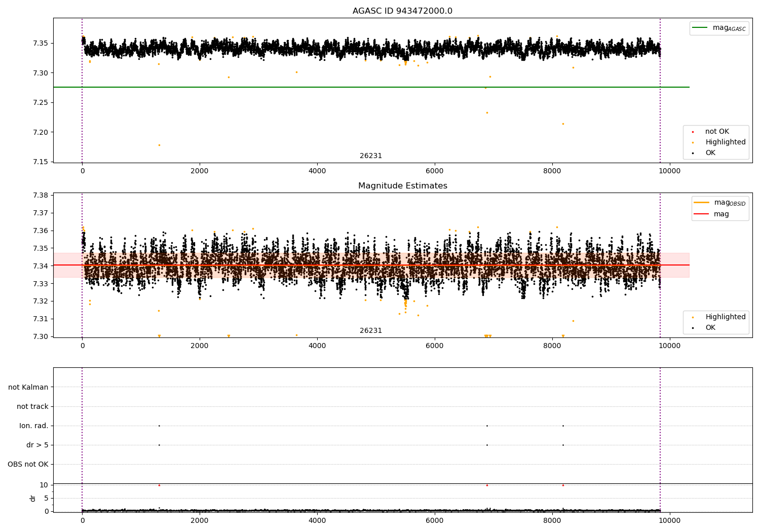Image resolution: width=760 pixels, height=532 pixels.
Task: Click the 5 tick on the dr axis
Action: click(47, 498)
